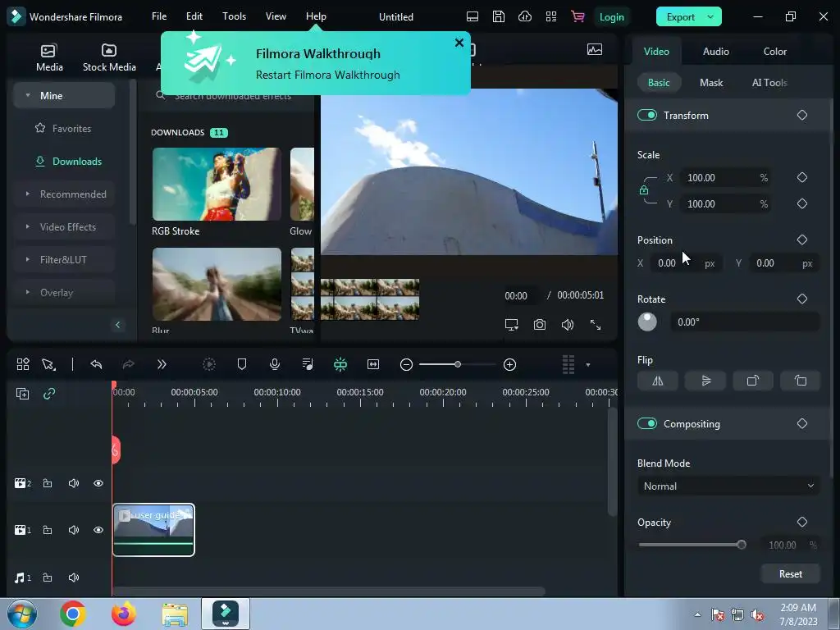Click the preview scope icon above player
Screen dimensions: 840x630
pyautogui.click(x=595, y=50)
